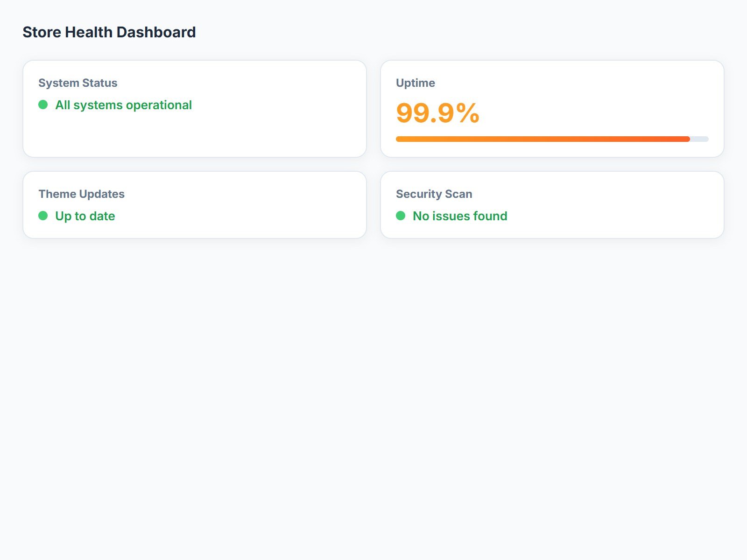
Task: Click the green dot beside All systems operational
Action: tap(43, 105)
